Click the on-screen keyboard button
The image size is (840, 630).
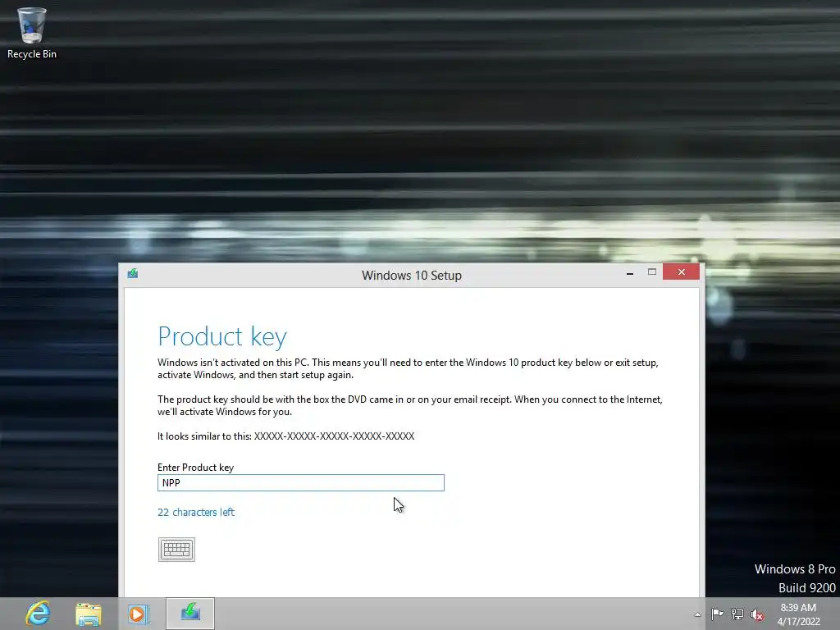(x=177, y=550)
